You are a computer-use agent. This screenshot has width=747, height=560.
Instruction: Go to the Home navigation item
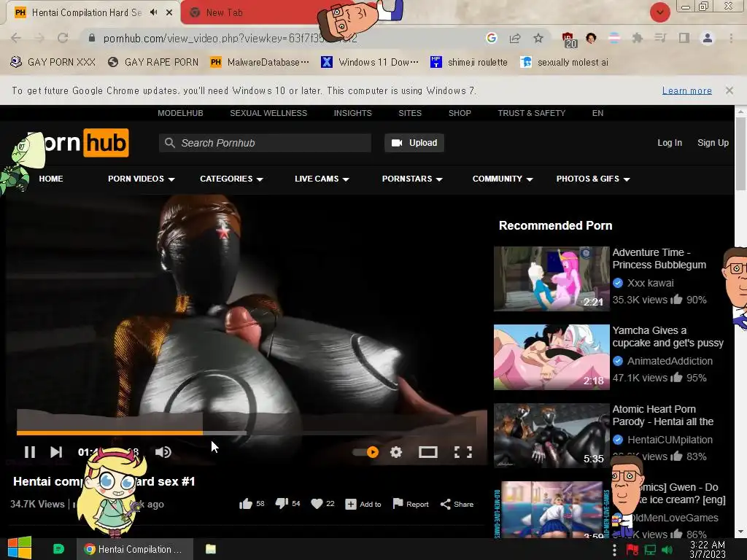(x=51, y=179)
